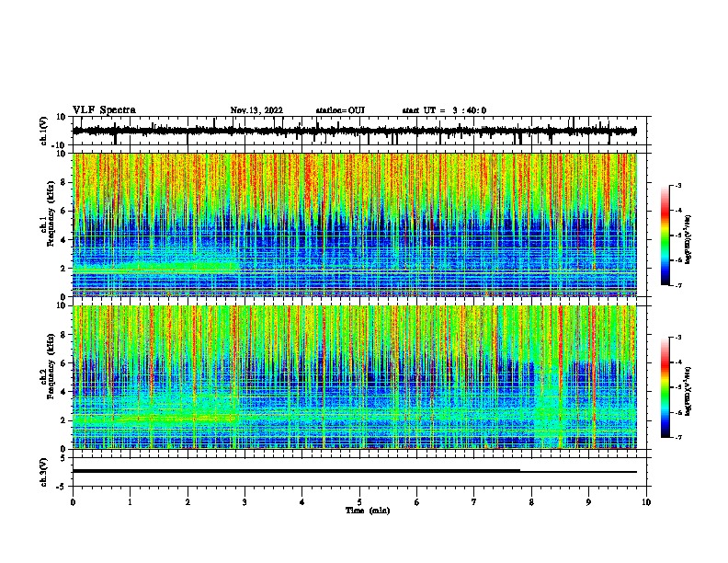Click the "station=OUI" header label
The width and height of the screenshot is (728, 563).
tap(340, 110)
